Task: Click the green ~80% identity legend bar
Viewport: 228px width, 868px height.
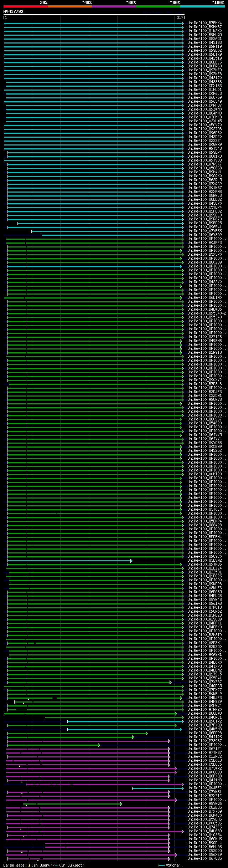Action: [x=158, y=6]
